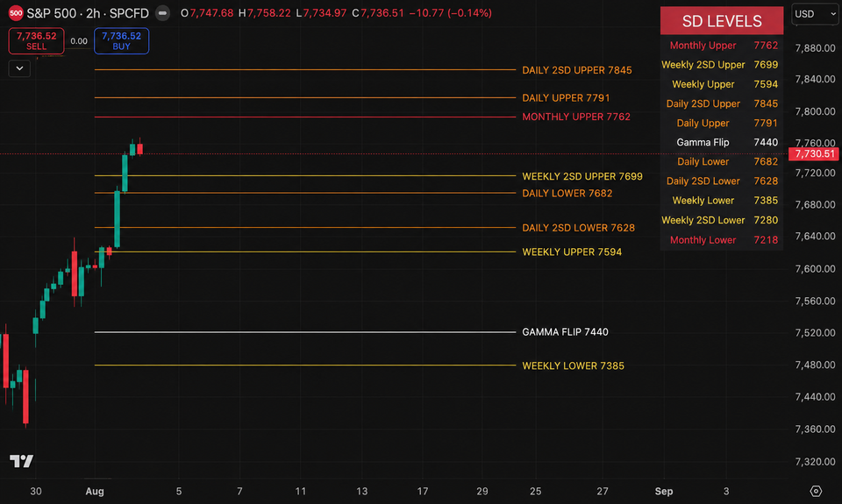842x504 pixels.
Task: Click the 7,736.52 BUY button
Action: coord(121,41)
